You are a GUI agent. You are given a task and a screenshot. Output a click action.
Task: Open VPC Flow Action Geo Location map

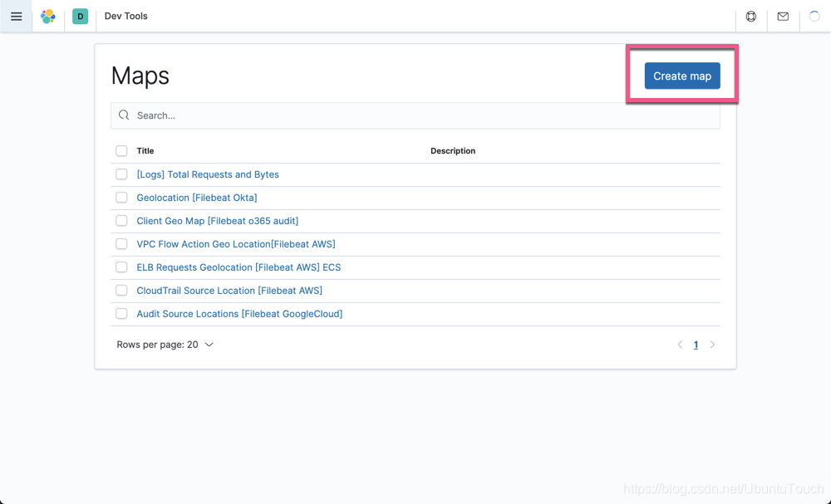tap(236, 244)
